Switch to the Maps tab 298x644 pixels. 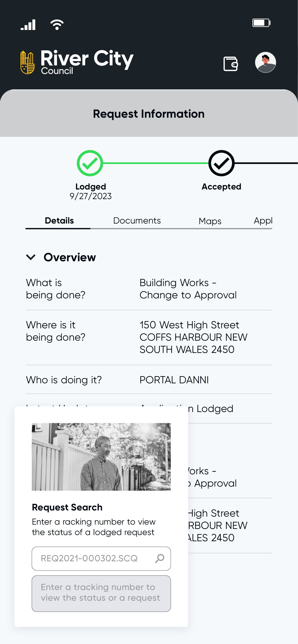[210, 221]
